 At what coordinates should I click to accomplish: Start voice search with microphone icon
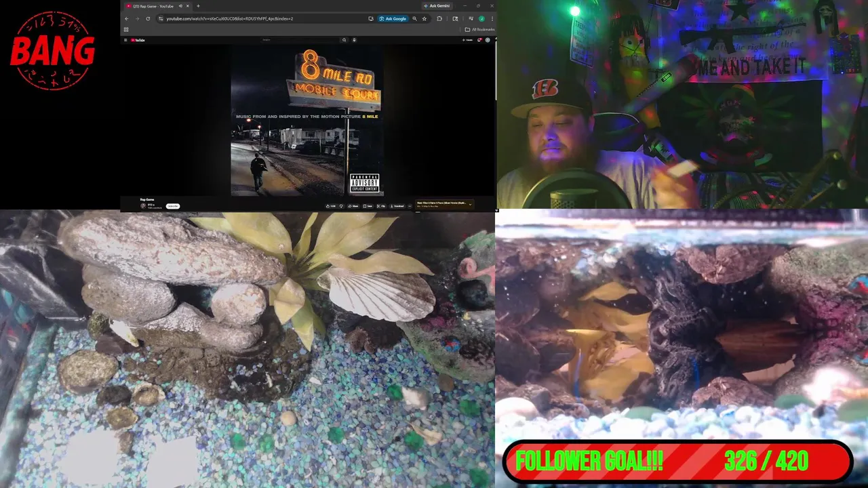354,40
